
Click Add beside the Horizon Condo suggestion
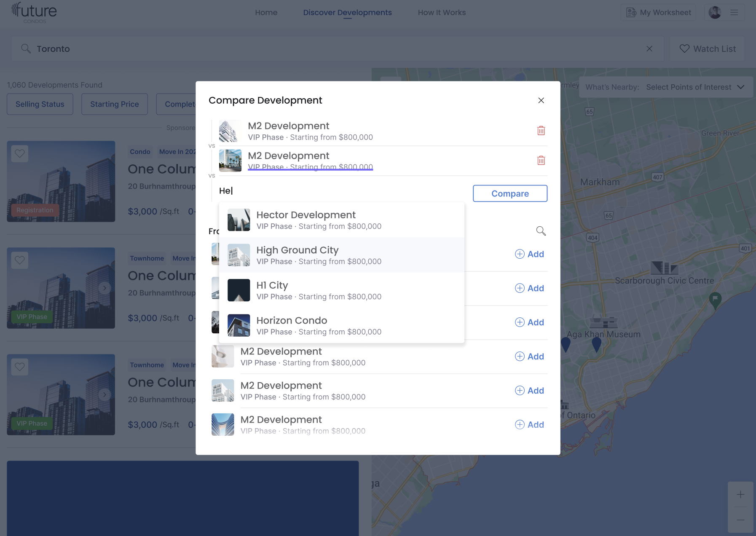pyautogui.click(x=530, y=322)
